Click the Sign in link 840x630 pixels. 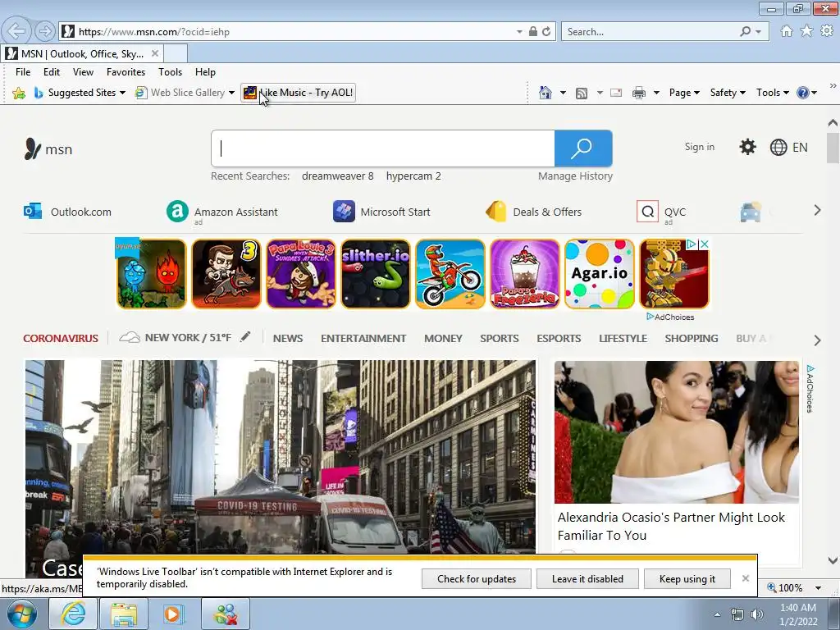[x=699, y=147]
